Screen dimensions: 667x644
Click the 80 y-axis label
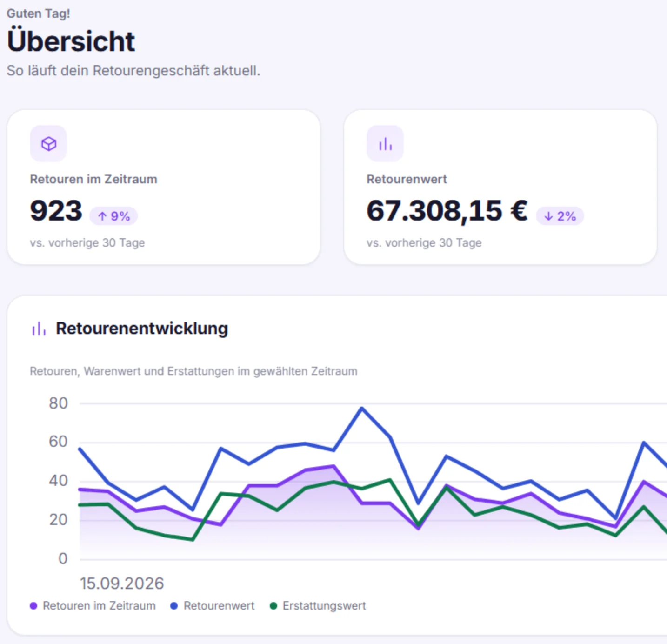tap(58, 403)
